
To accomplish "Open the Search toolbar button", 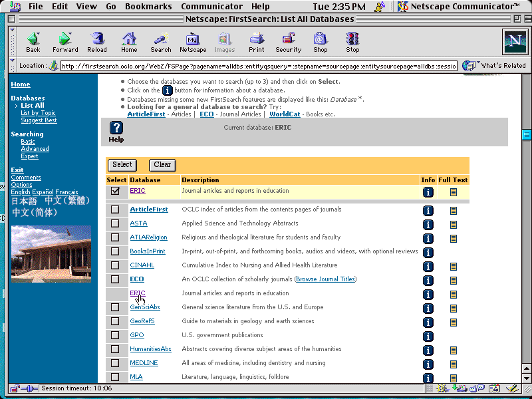I will click(x=161, y=43).
